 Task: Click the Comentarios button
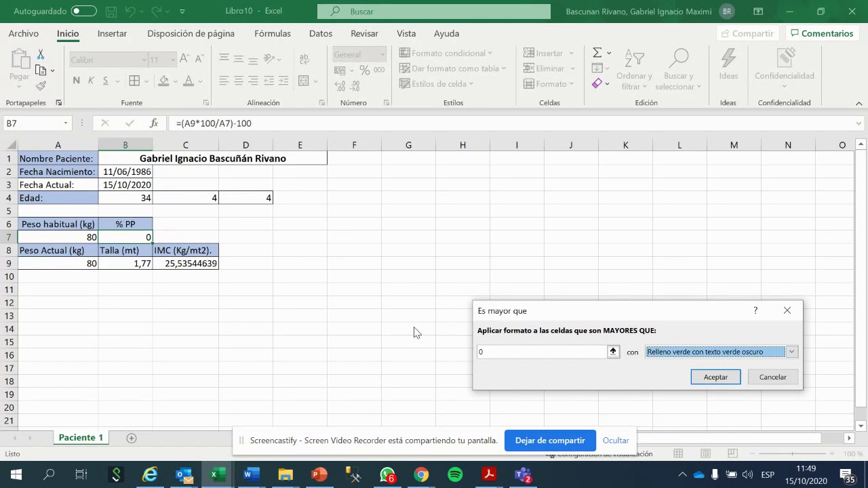tap(821, 33)
